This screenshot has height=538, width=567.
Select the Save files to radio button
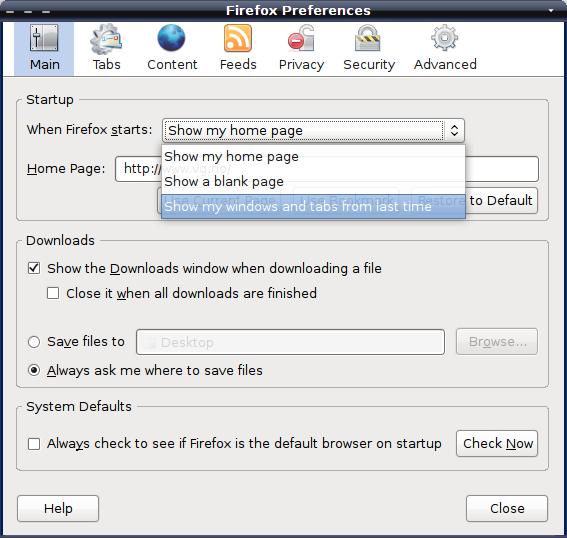(34, 342)
